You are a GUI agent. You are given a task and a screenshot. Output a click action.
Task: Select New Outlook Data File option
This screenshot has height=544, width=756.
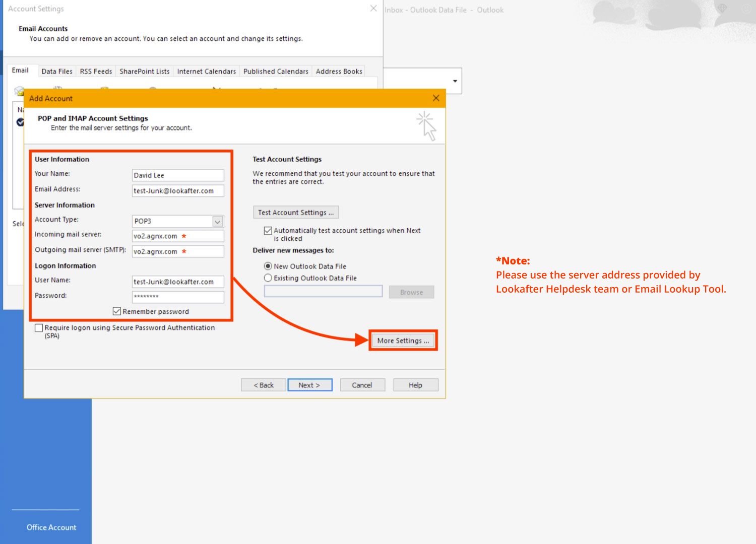[268, 266]
